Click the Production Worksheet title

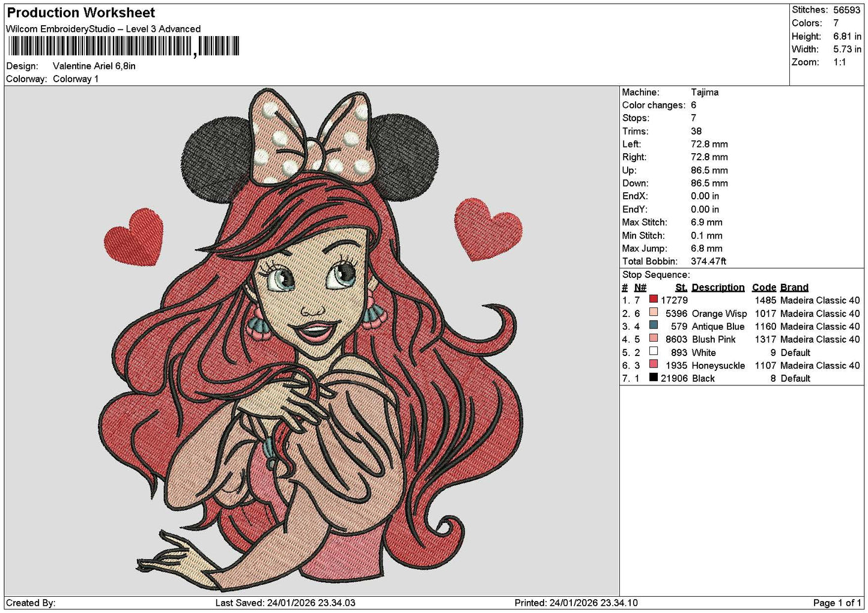(x=80, y=13)
